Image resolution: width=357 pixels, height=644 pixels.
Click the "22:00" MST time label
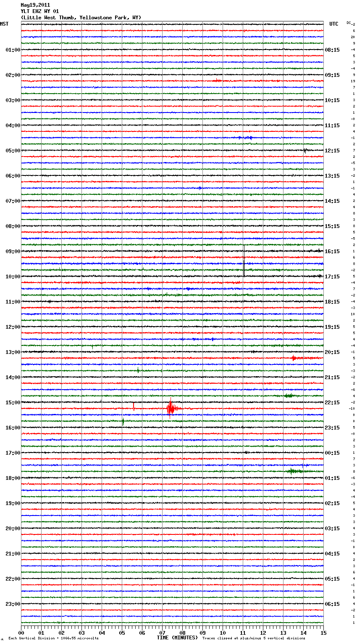(x=13, y=579)
